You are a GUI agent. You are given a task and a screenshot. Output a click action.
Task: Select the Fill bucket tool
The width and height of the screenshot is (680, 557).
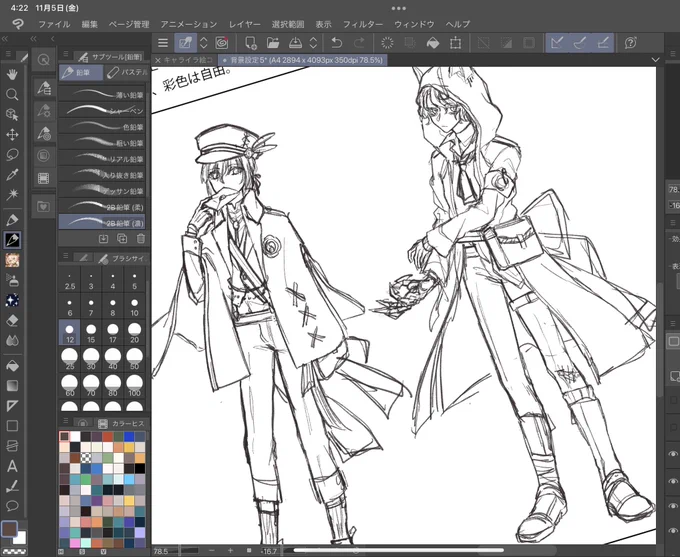tap(12, 366)
